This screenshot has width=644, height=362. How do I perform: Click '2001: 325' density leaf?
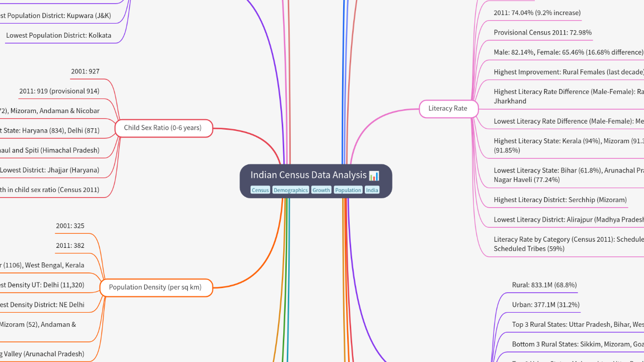(70, 226)
